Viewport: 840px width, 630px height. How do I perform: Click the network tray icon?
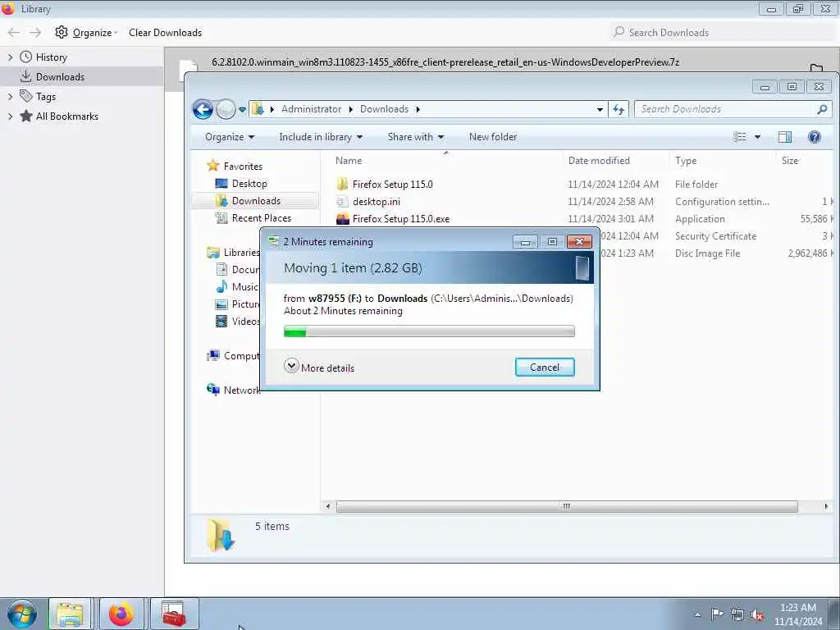pos(737,614)
